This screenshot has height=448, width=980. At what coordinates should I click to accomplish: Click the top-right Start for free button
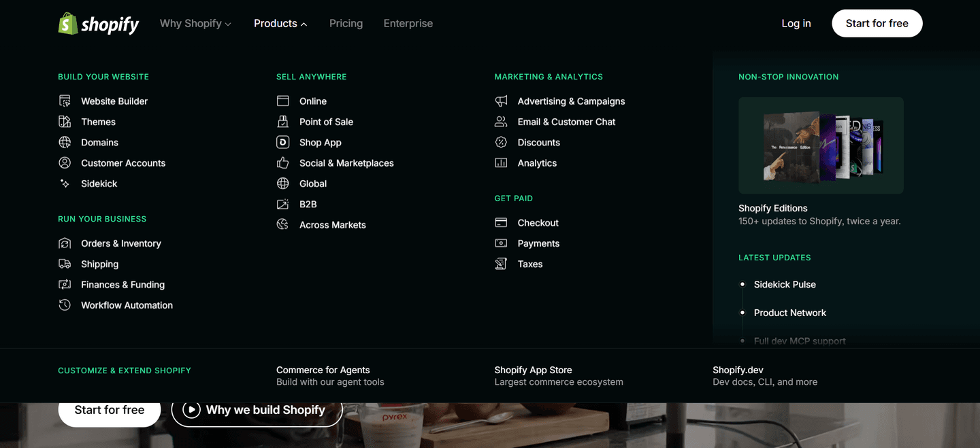877,24
